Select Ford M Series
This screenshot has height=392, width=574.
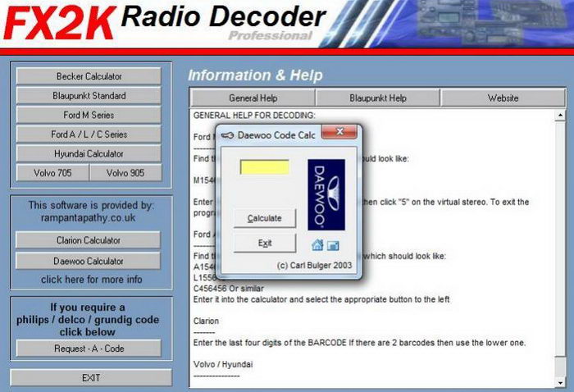pyautogui.click(x=89, y=116)
